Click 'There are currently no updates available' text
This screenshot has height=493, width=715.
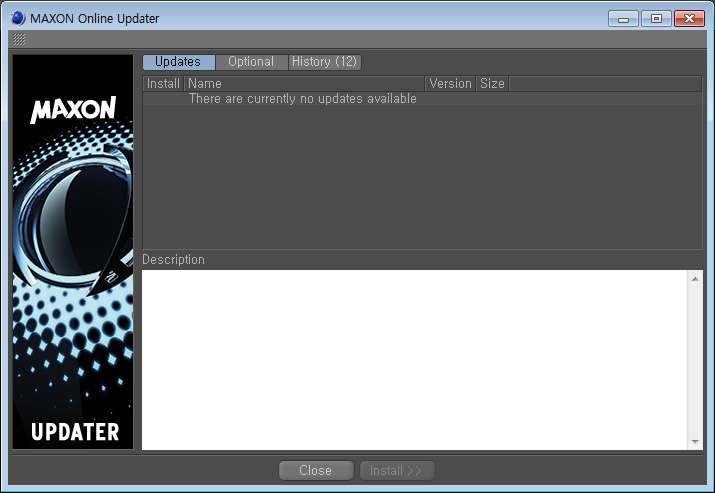303,99
